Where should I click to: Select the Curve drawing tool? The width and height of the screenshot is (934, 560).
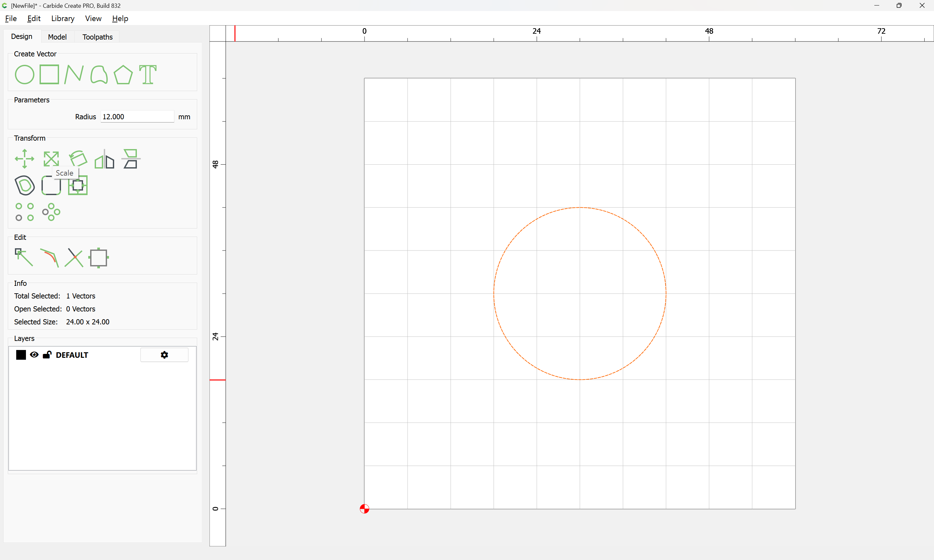tap(99, 74)
